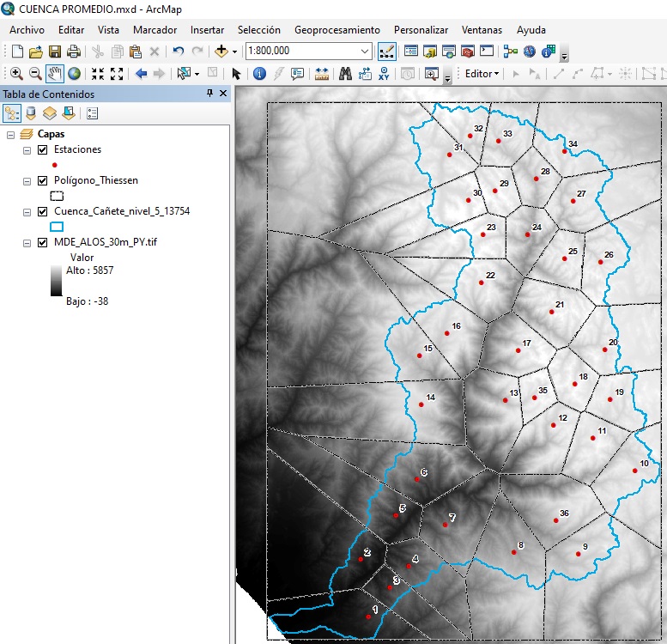Open ModelBuilder window icon
Screen dimensions: 667x644
pos(511,52)
